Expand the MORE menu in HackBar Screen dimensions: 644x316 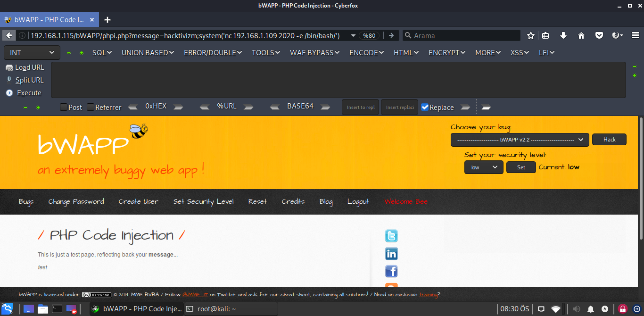tap(488, 53)
